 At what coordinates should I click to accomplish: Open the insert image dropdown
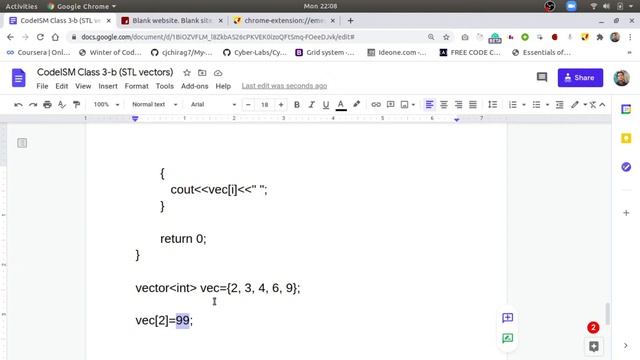408,105
